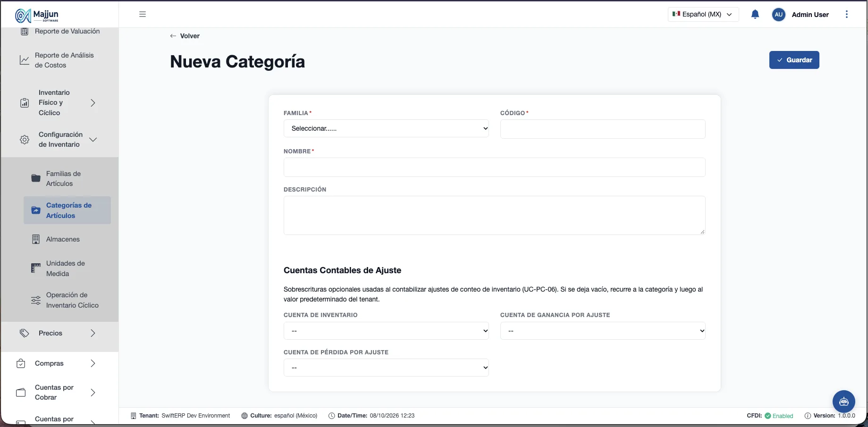Viewport: 868px width, 427px height.
Task: Collapse Configuración de Inventario chevron
Action: coord(93,140)
